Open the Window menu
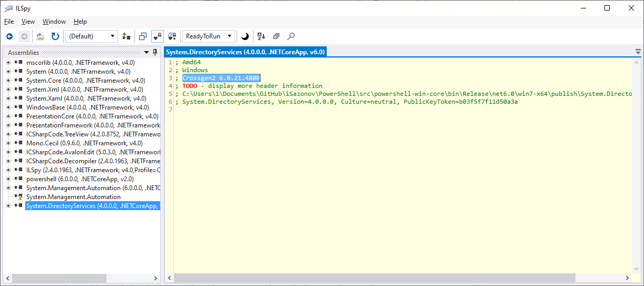 (x=54, y=22)
